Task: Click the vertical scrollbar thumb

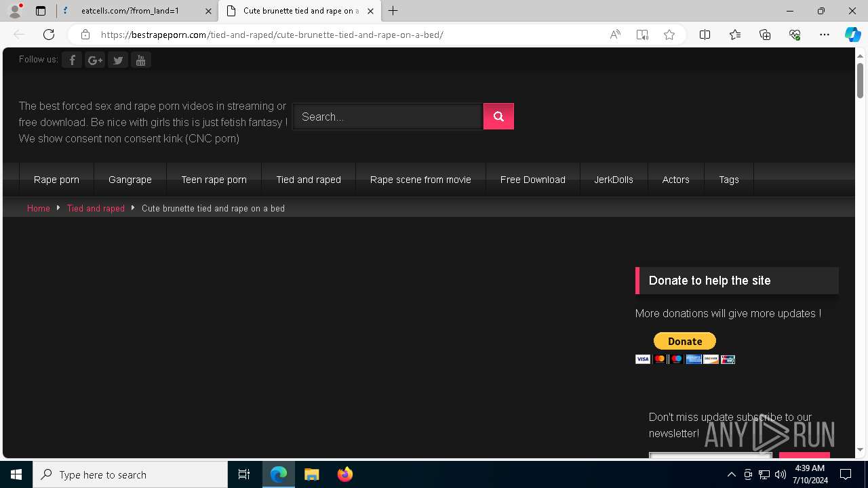Action: 861,80
